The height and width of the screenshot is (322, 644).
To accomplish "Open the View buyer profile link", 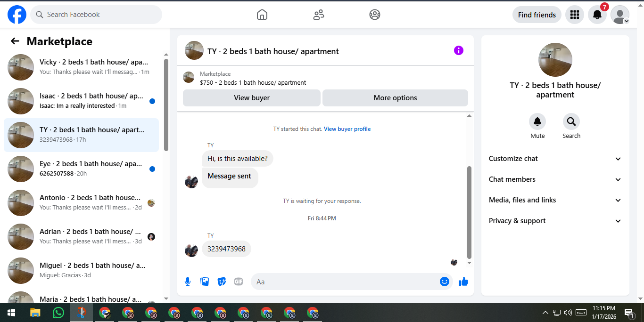I will [347, 129].
